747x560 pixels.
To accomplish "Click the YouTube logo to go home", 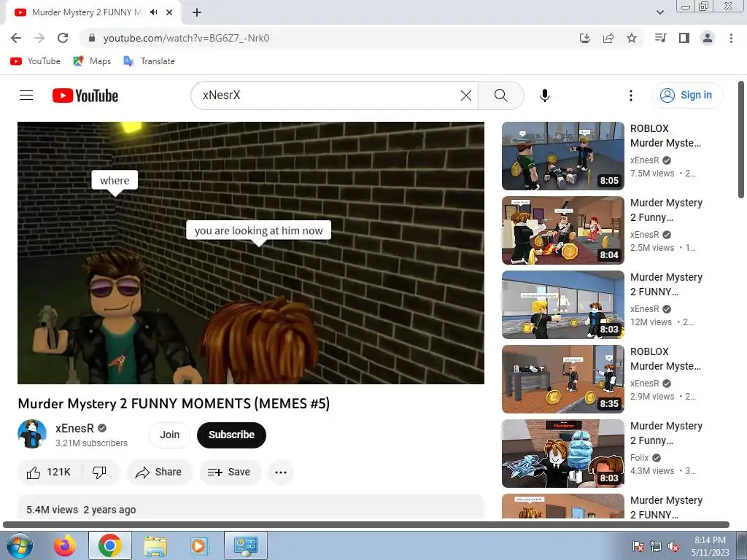I will coord(85,96).
